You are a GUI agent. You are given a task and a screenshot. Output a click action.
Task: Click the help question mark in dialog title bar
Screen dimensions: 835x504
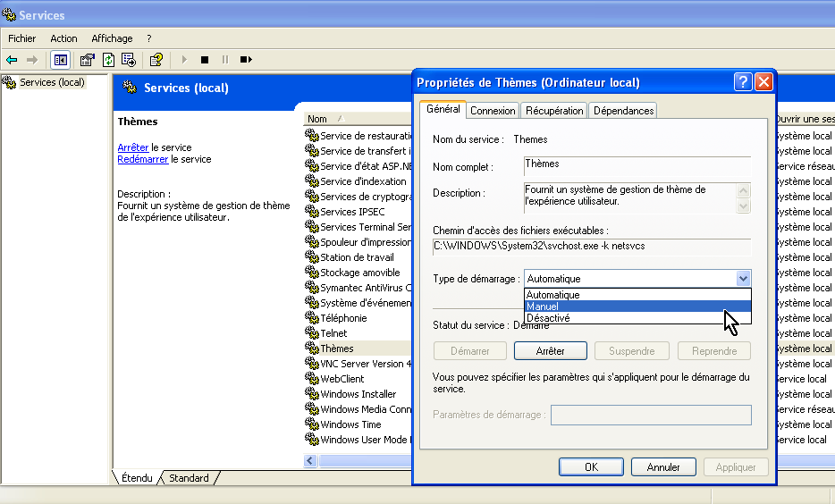pos(743,82)
